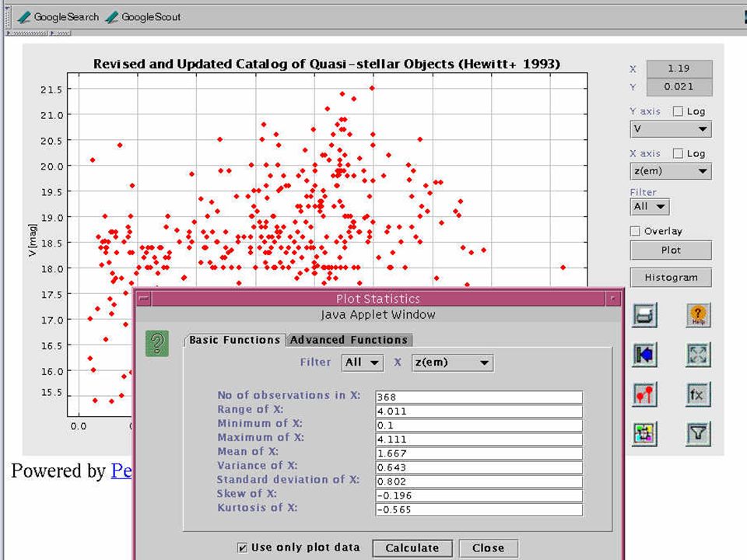
Task: Click the Minimum of X field
Action: [x=479, y=425]
